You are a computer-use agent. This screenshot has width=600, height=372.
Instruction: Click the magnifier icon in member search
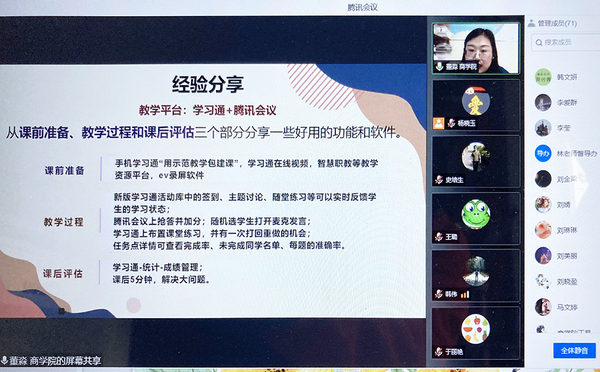coord(539,42)
